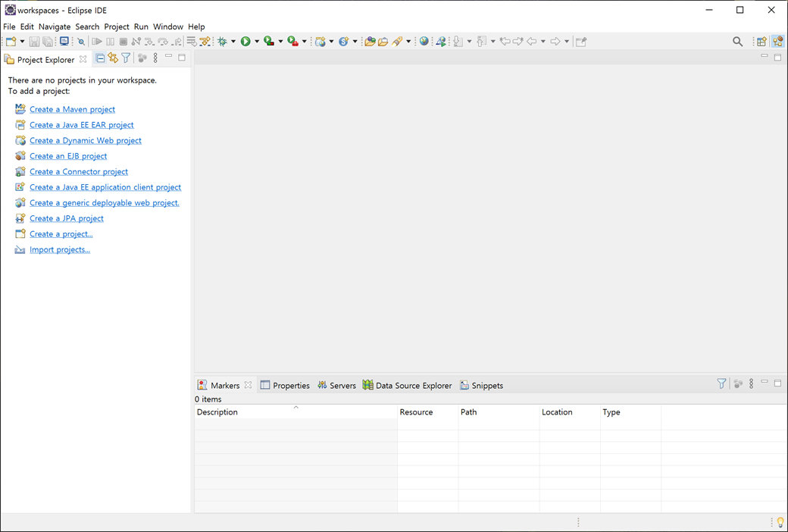The width and height of the screenshot is (788, 532).
Task: Open the Navigate menu
Action: click(x=55, y=27)
